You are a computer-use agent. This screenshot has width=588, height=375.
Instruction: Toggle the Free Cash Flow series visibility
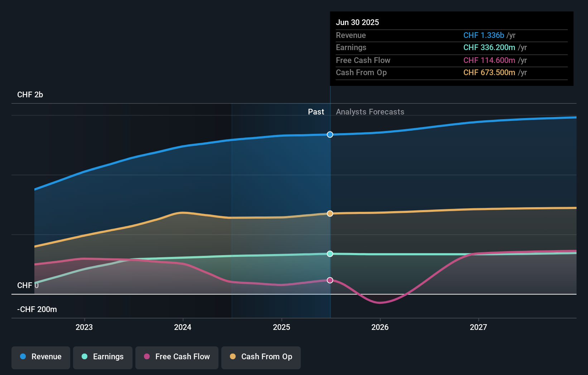click(x=177, y=357)
